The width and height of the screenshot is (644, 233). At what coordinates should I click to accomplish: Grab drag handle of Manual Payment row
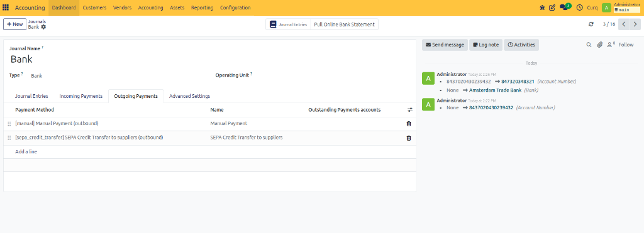[x=9, y=124]
